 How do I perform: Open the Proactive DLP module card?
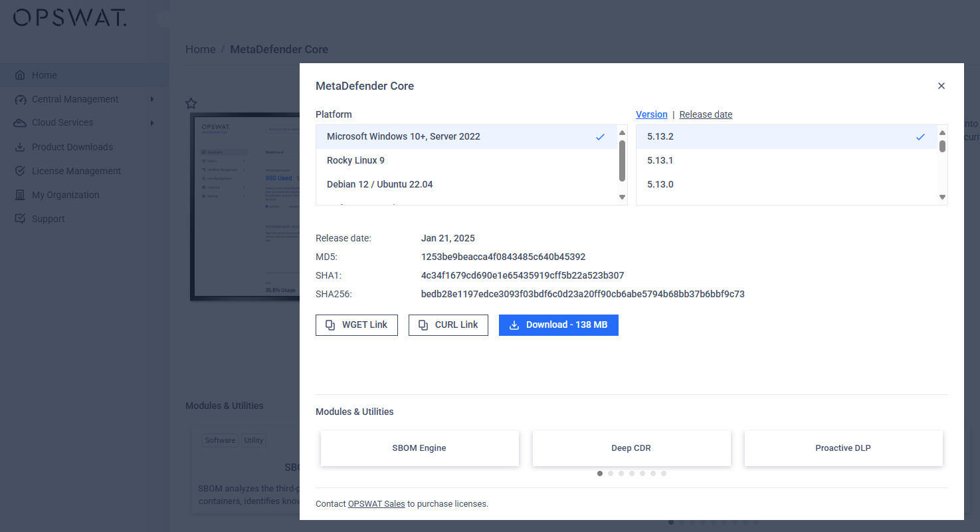[x=843, y=448]
